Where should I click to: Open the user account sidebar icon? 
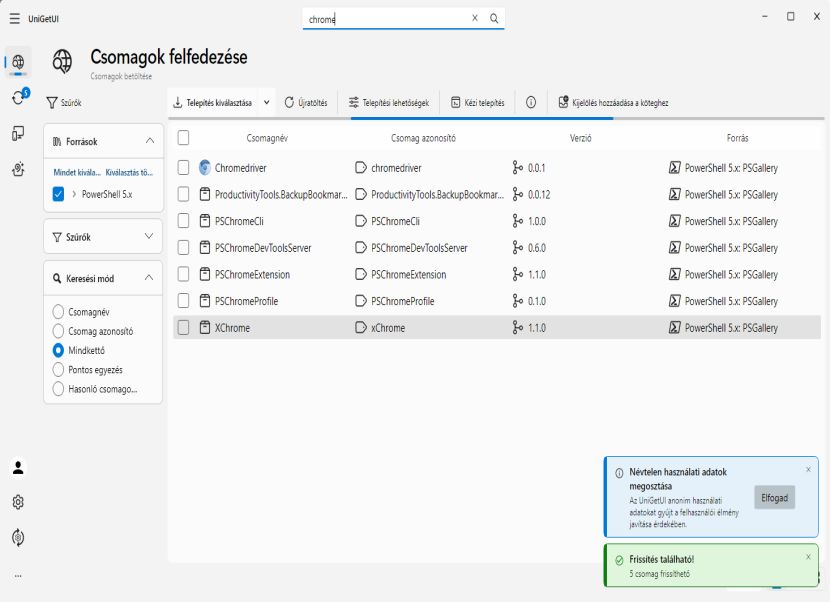18,468
